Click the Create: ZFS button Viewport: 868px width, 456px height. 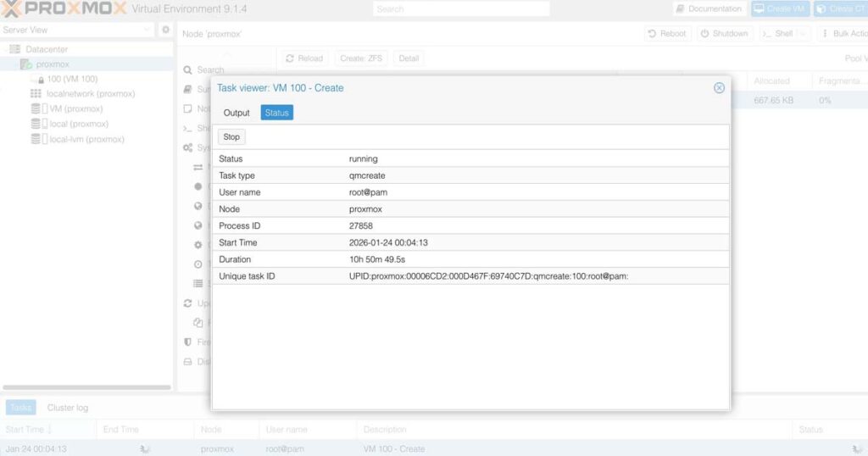[361, 58]
